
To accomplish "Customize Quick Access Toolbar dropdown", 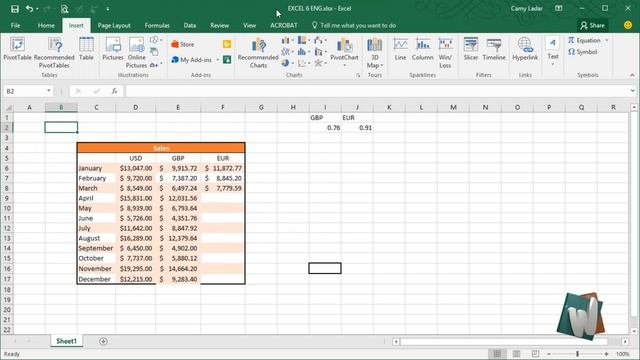I will 108,9.
